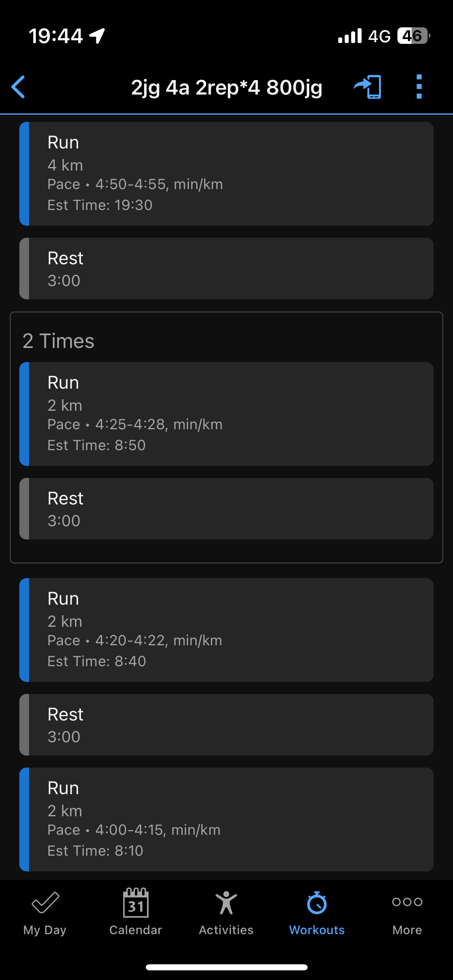This screenshot has width=453, height=980.
Task: Open run step with pace 4:20-4:22
Action: (226, 630)
